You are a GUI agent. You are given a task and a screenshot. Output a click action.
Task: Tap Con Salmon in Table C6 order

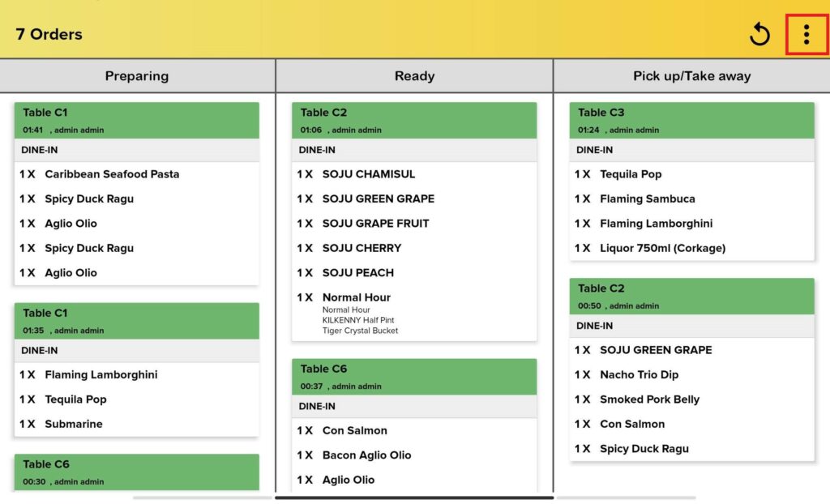point(355,430)
